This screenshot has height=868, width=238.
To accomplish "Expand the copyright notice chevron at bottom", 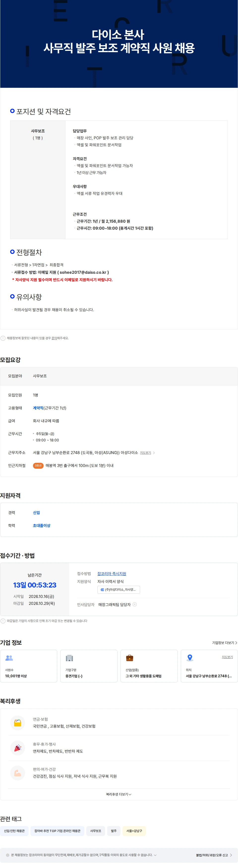I will coord(155,855).
